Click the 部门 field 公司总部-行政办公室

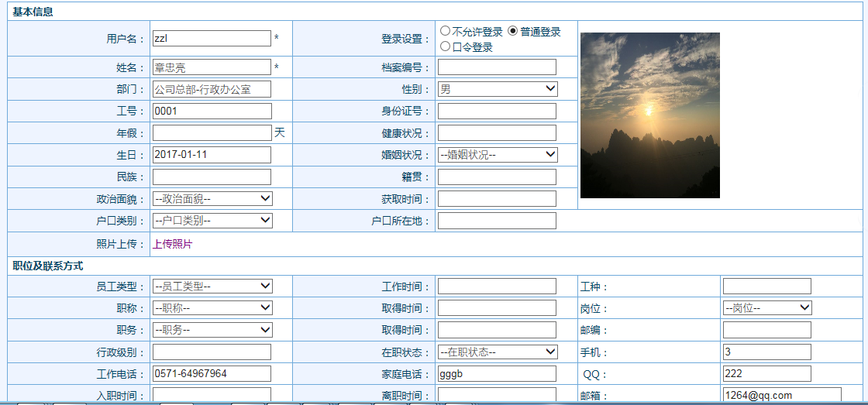pos(212,89)
